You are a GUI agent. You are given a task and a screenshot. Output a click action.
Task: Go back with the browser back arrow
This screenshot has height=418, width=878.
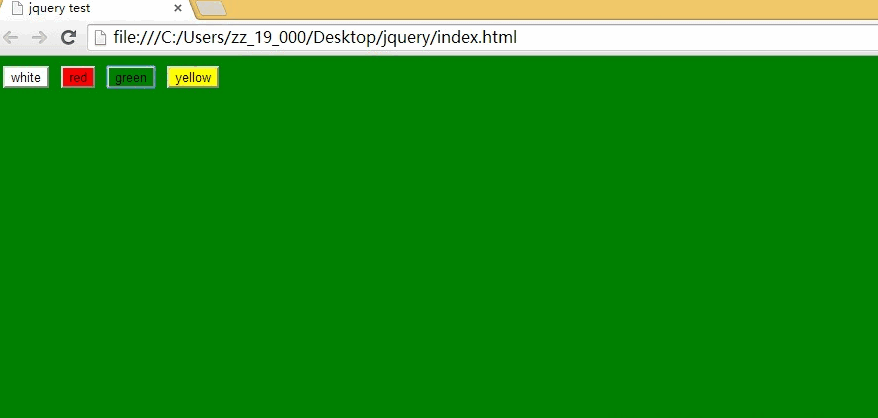point(11,38)
